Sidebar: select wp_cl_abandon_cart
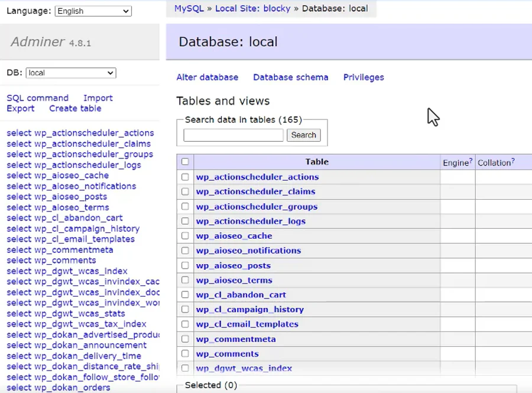 (x=65, y=217)
